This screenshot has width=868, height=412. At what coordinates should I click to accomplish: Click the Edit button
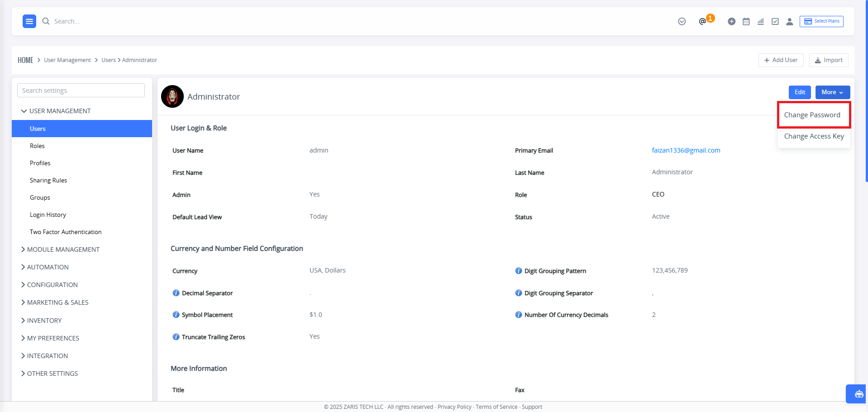[800, 92]
